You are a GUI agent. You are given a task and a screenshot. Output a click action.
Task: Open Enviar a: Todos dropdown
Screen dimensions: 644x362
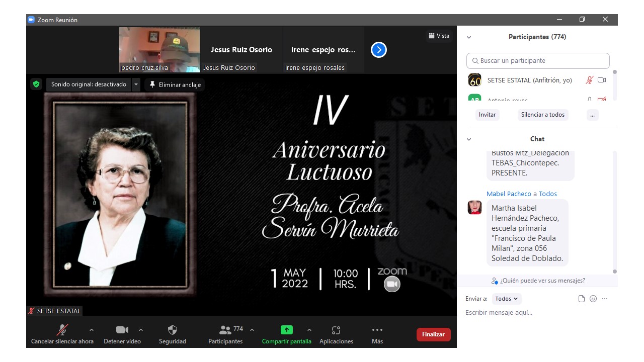pyautogui.click(x=507, y=299)
